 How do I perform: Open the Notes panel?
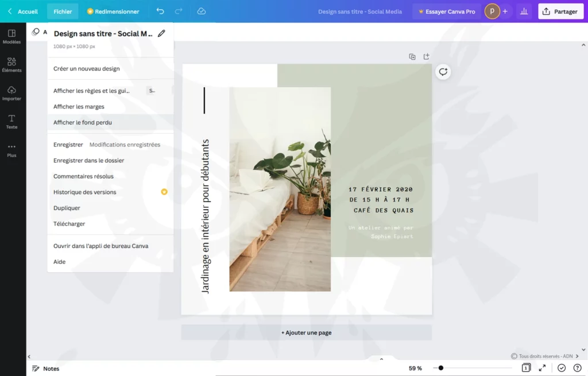tap(46, 369)
